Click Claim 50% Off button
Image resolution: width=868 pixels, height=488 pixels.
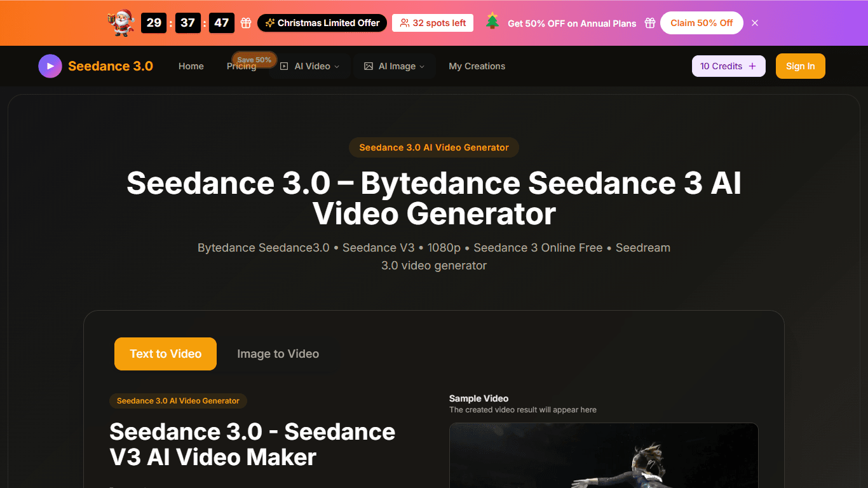coord(702,23)
